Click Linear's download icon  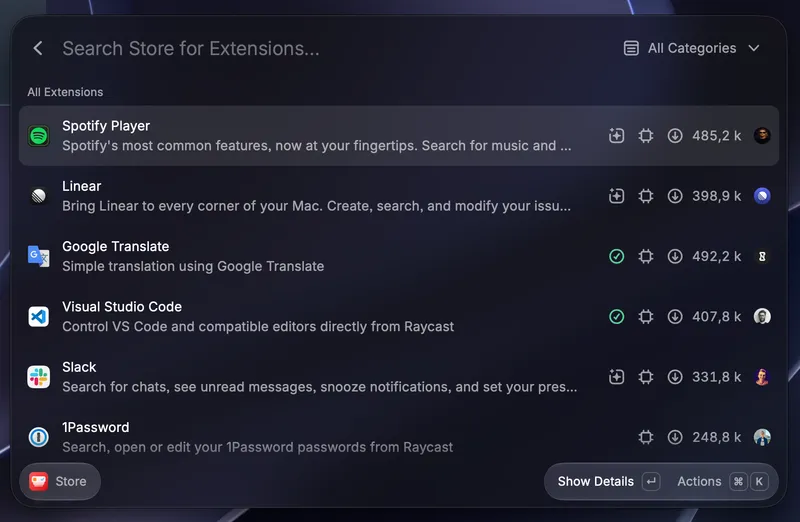tap(675, 196)
